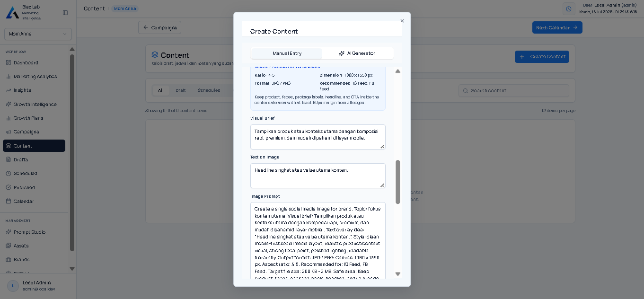Viewport: 644px width, 299px height.
Task: Click the modal scroll-up arrow
Action: coord(397,71)
